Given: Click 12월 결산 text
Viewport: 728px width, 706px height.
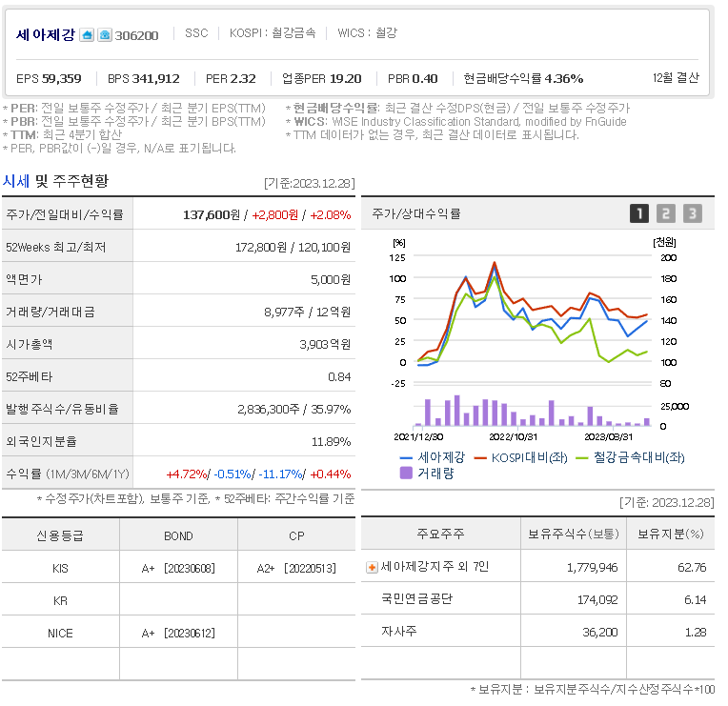Looking at the screenshot, I should 676,77.
